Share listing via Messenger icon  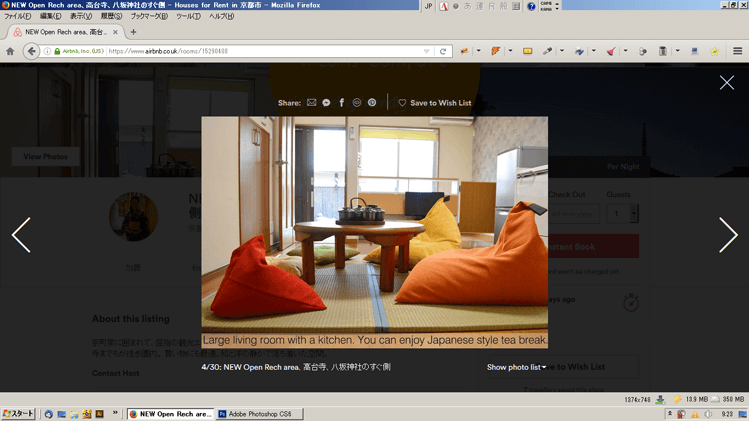click(326, 103)
